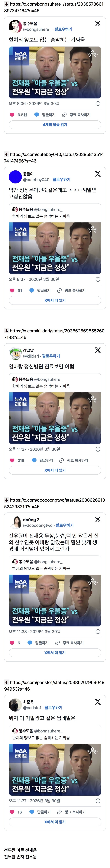Follow @paristo1 via 팔로우하기
The image size is (110, 868).
pos(53,708)
